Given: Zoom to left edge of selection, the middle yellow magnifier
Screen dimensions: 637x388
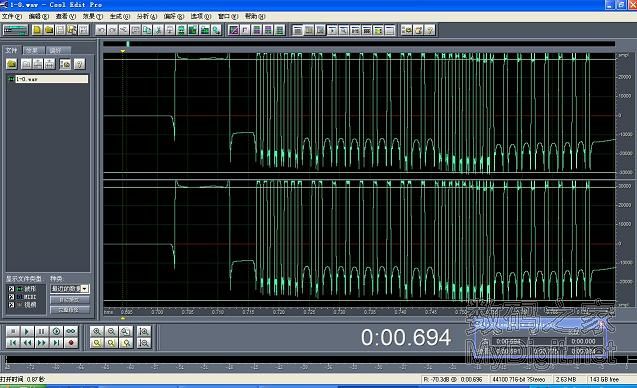Looking at the screenshot, I should (111, 343).
